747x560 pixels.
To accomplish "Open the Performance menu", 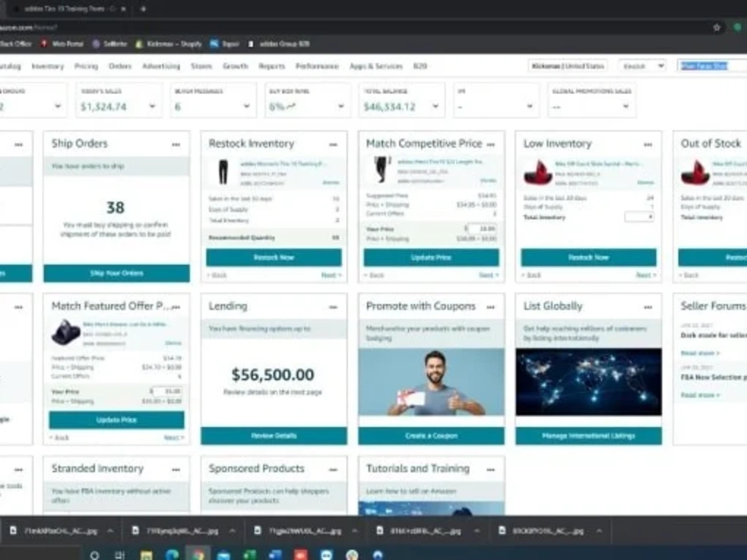I will click(317, 66).
